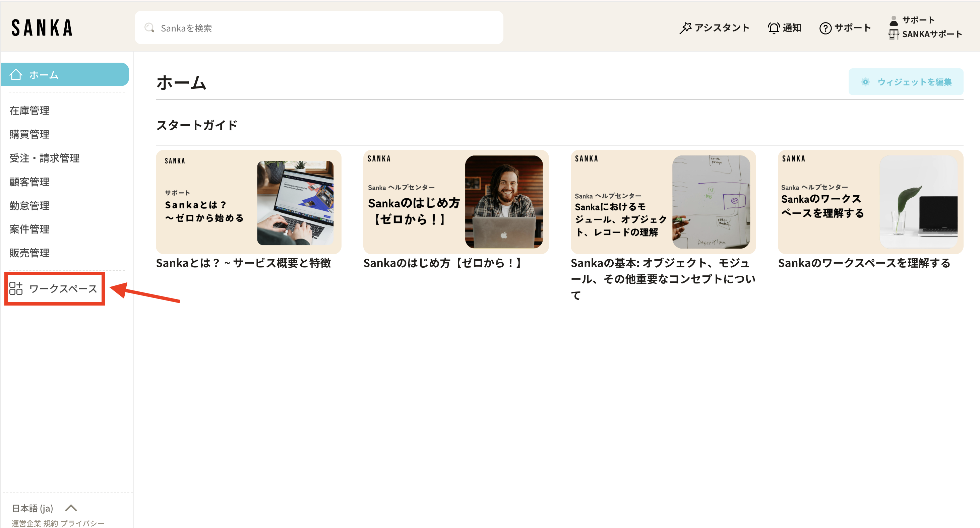Open notifications bell icon
Image resolution: width=980 pixels, height=528 pixels.
tap(774, 28)
